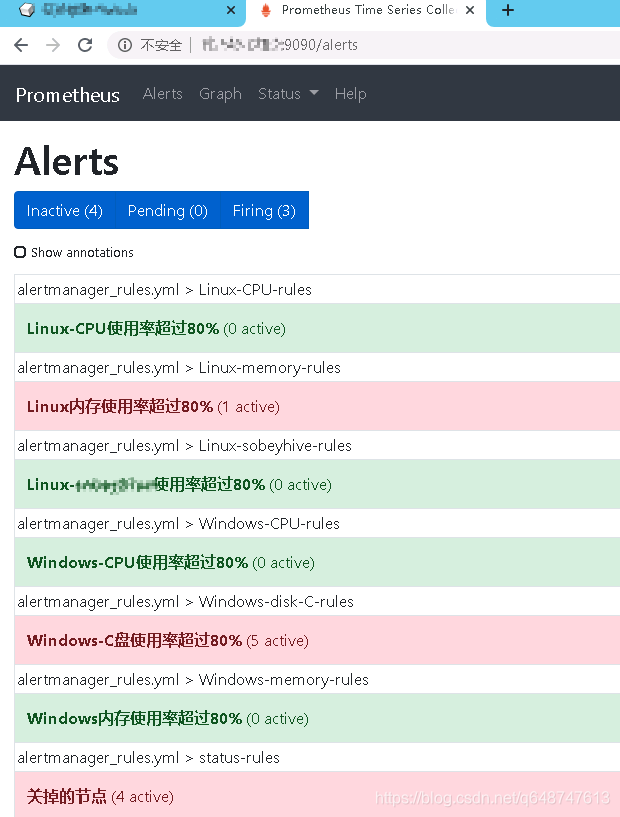Click the browser back arrow

[x=21, y=45]
